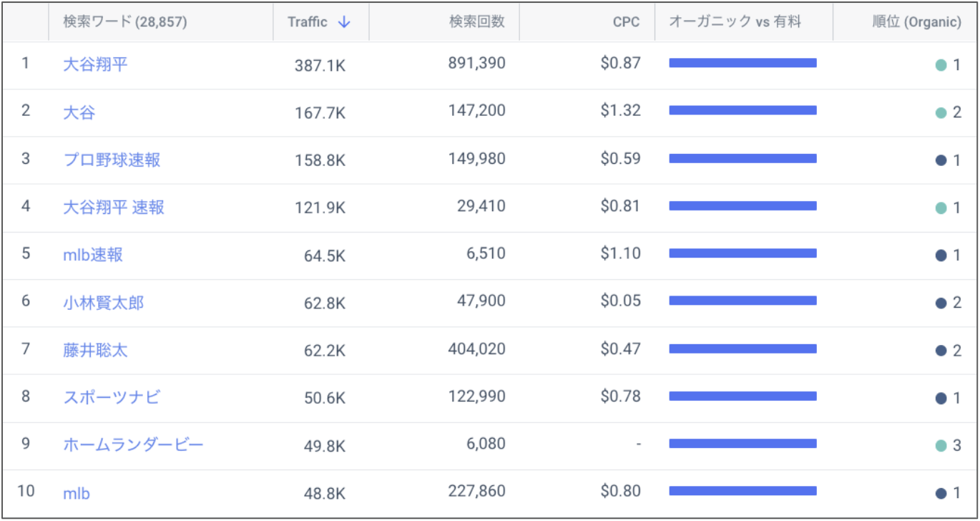Click dark rank dot for mlb速報

click(x=941, y=255)
